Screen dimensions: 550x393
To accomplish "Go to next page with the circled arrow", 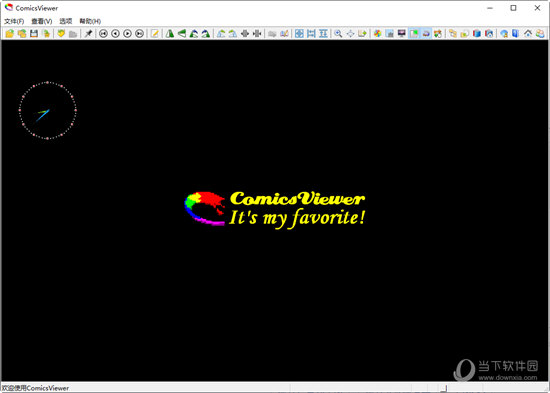I will coord(128,33).
